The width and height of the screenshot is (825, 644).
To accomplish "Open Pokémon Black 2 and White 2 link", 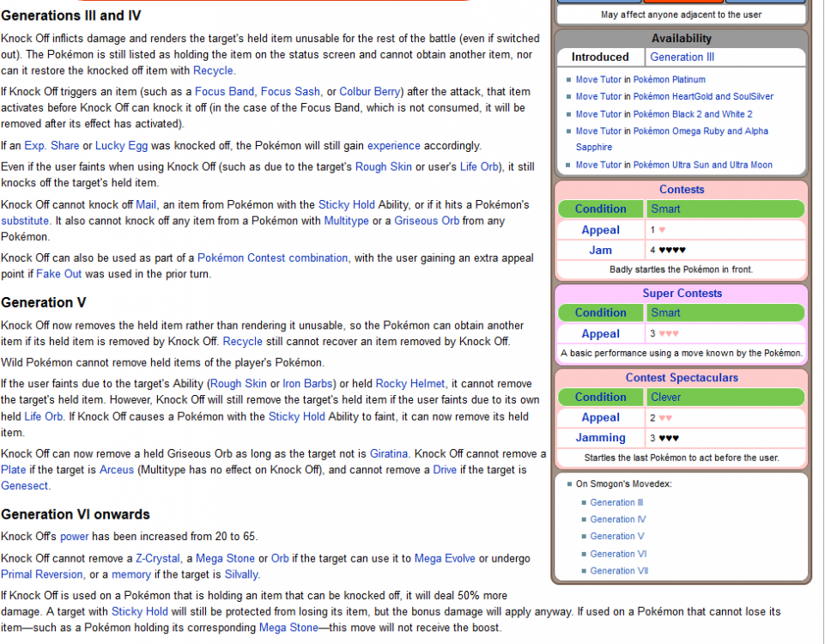I will 693,114.
